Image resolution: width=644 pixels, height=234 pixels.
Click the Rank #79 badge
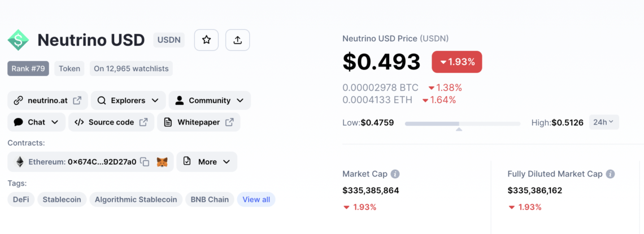click(28, 68)
